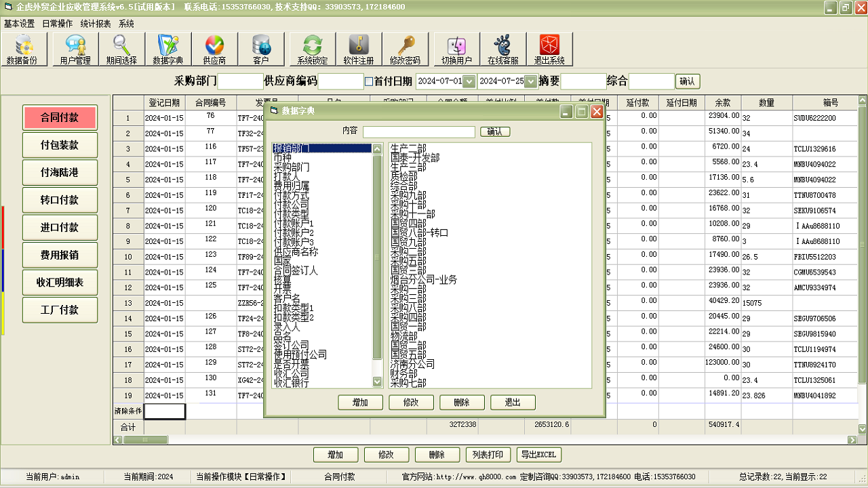The image size is (868, 488).
Task: Open 修改密码 key icon
Action: pos(405,49)
